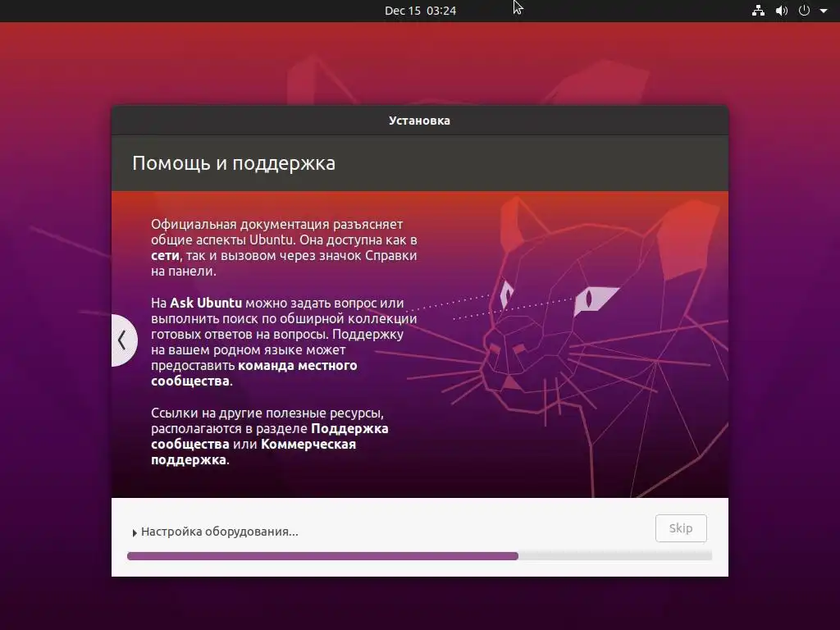Go to the previous installer slide
Screen dimensions: 840x630
point(123,340)
